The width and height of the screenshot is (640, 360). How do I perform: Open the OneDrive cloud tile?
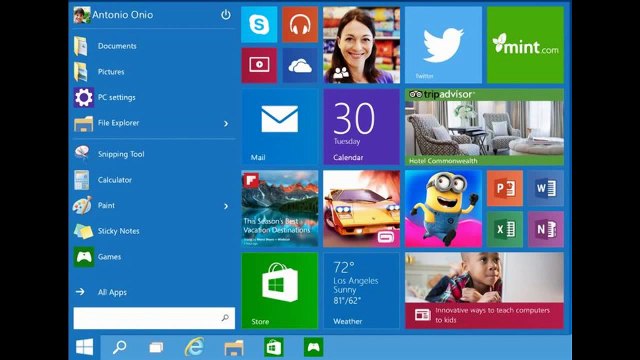(x=300, y=65)
